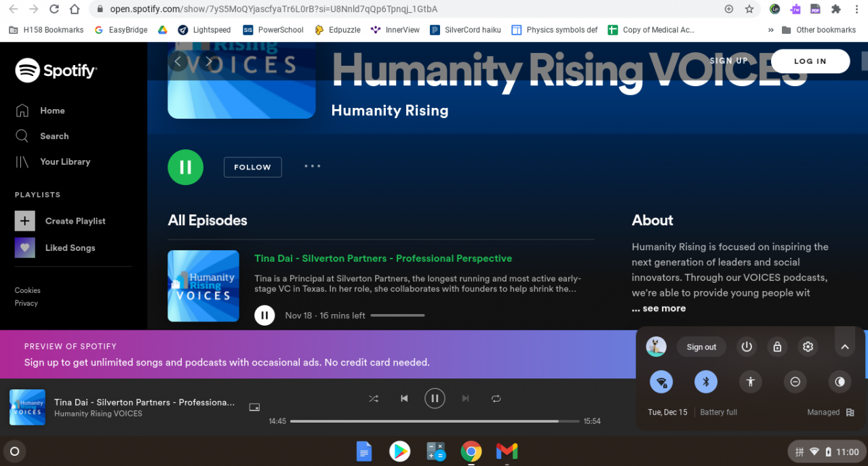868x466 pixels.
Task: Click now playing album art thumbnail
Action: [27, 407]
